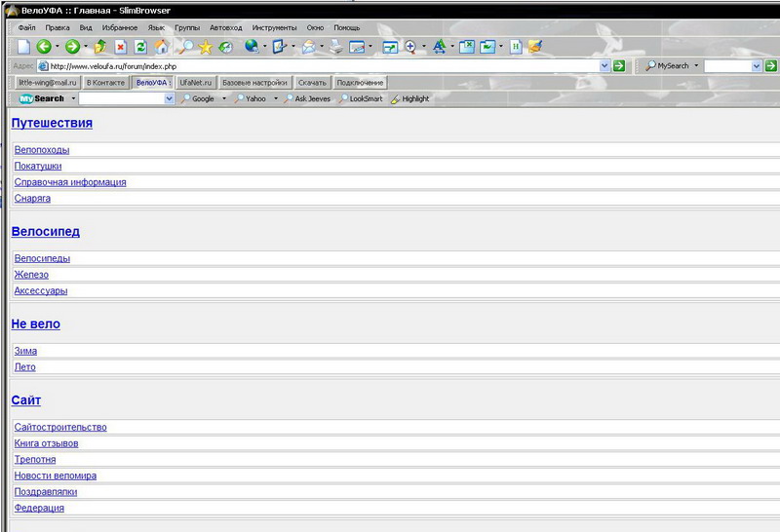Click the new blank page icon
The height and width of the screenshot is (532, 780).
[x=23, y=47]
